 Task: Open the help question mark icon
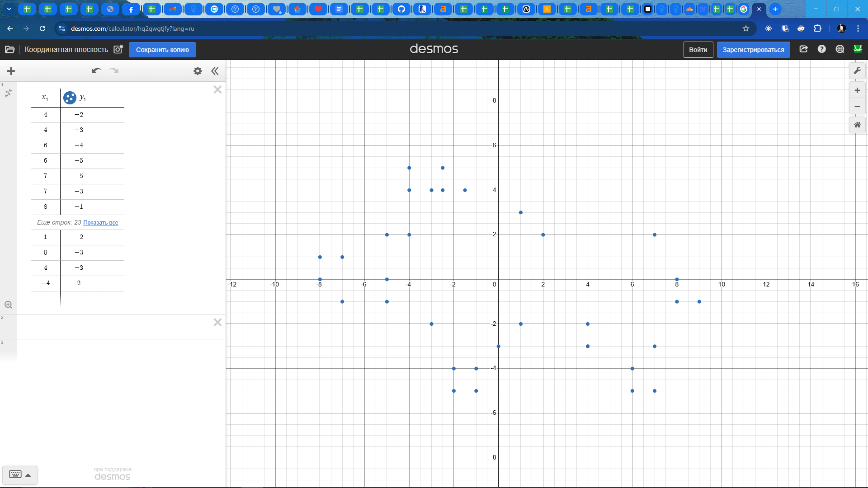pos(821,49)
